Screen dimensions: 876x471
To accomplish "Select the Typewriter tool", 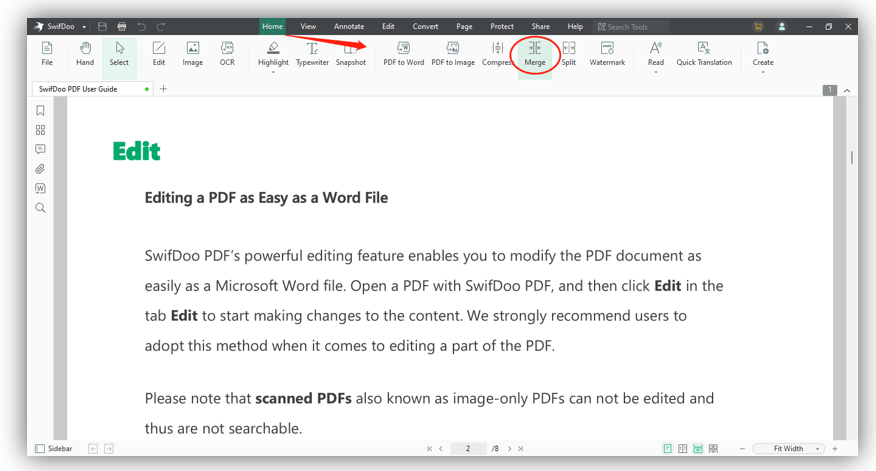I will tap(312, 54).
